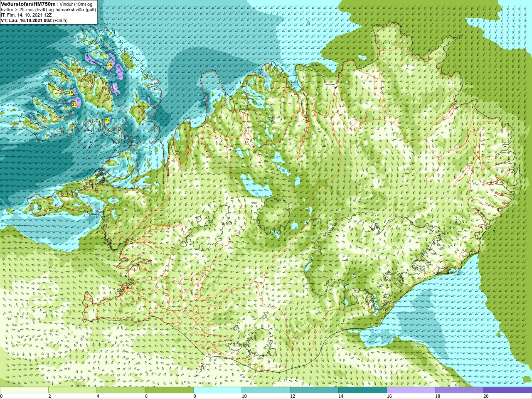Screen dimensions: 532x399
Task: Click the legend scale number 2
Action: tap(49, 396)
